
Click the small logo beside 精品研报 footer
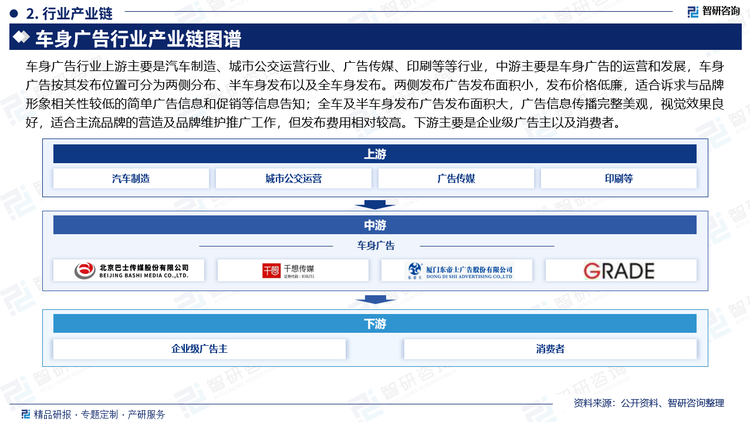tap(26, 413)
